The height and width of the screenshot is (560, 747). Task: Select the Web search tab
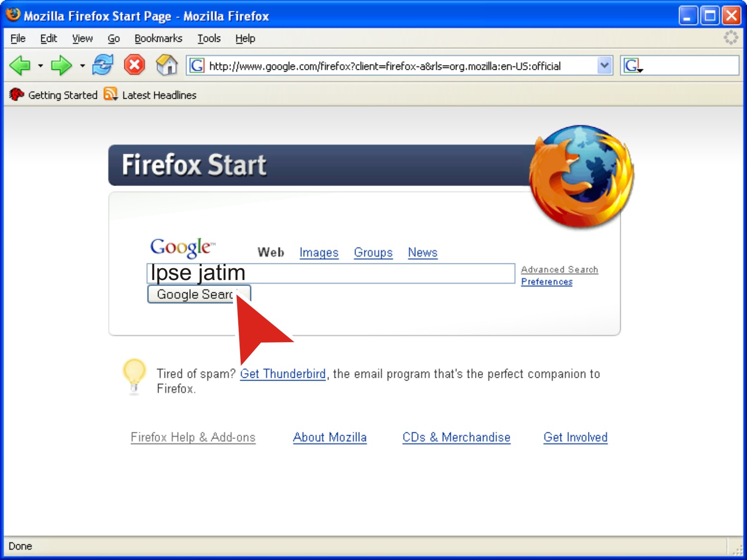coord(271,252)
